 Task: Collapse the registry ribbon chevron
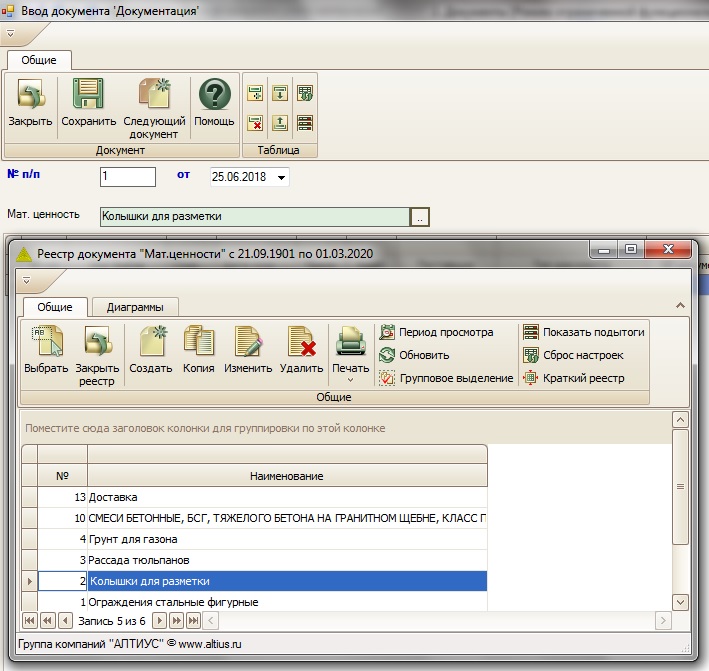pyautogui.click(x=680, y=306)
